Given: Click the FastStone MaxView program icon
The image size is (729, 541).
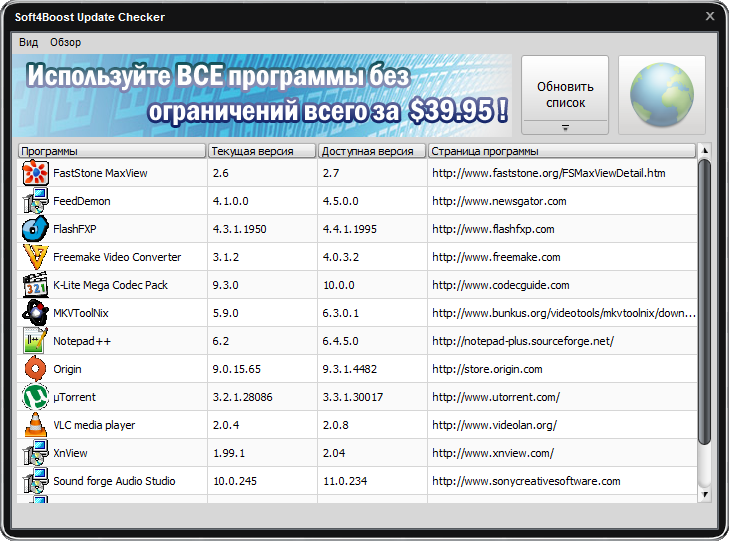Looking at the screenshot, I should 35,173.
